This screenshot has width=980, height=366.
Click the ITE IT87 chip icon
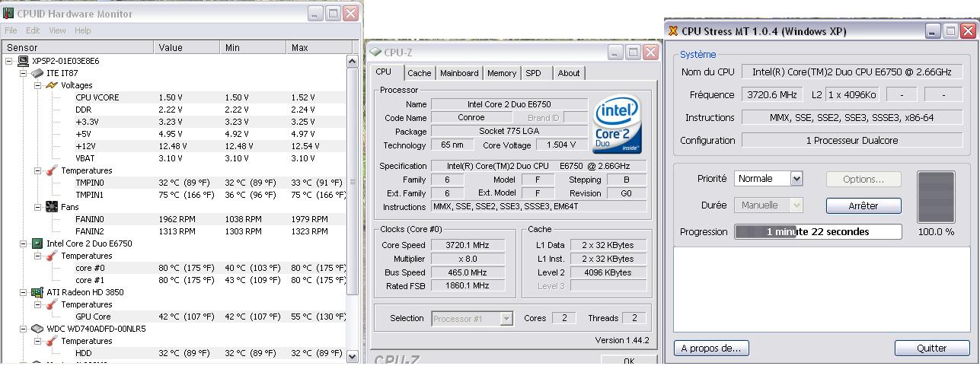click(x=37, y=73)
